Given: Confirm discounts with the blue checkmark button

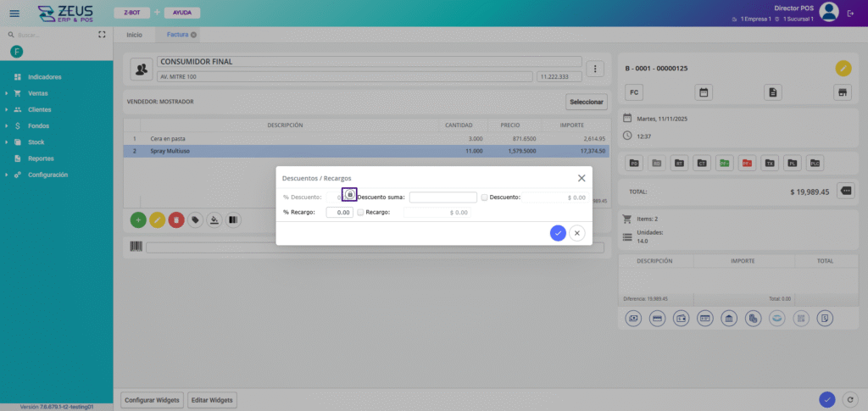Looking at the screenshot, I should pos(557,233).
